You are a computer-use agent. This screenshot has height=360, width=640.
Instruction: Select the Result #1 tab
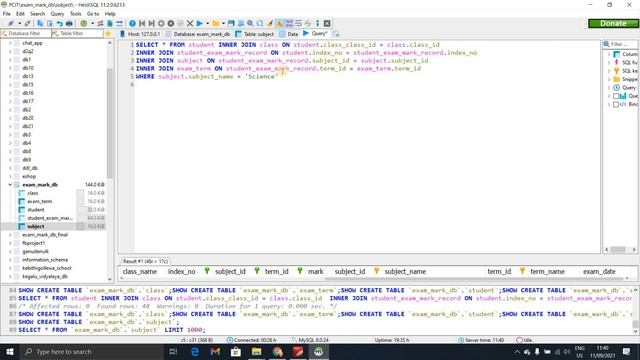145,261
